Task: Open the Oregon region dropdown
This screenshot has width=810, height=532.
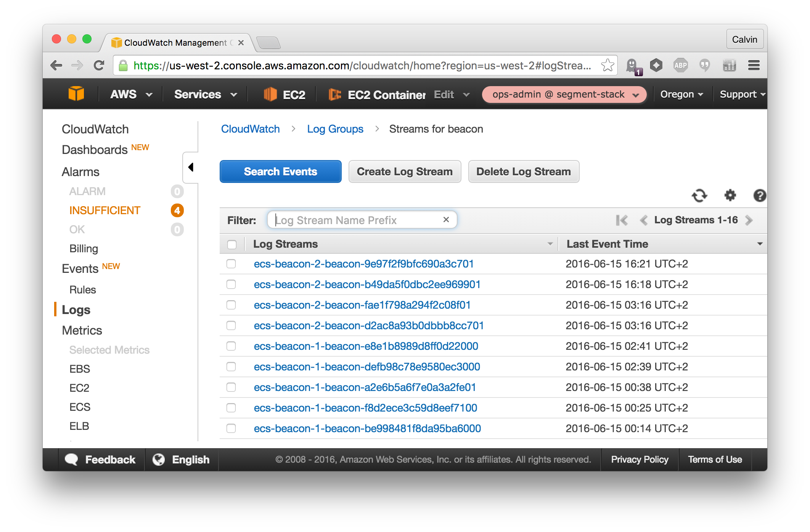Action: [x=681, y=94]
